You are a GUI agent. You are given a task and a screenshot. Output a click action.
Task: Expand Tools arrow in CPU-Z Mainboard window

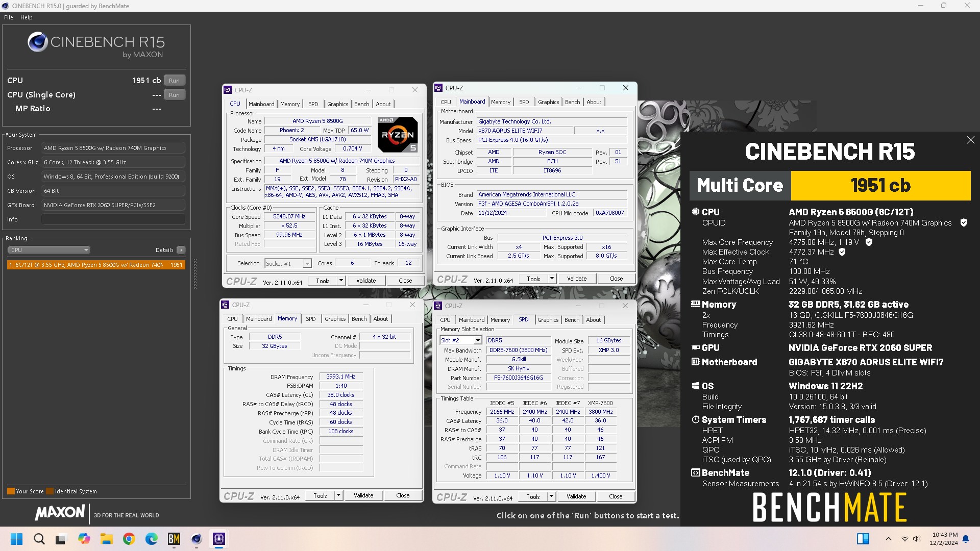[x=552, y=279]
